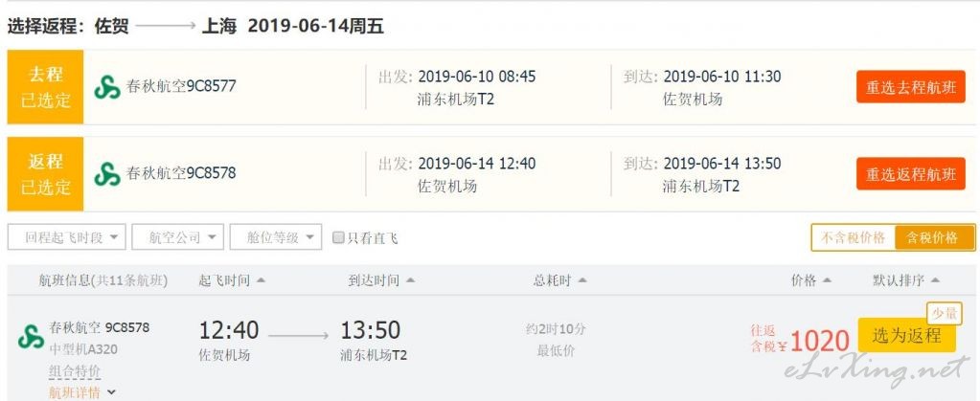Open 组合特价 link
The height and width of the screenshot is (401, 980).
pos(75,371)
